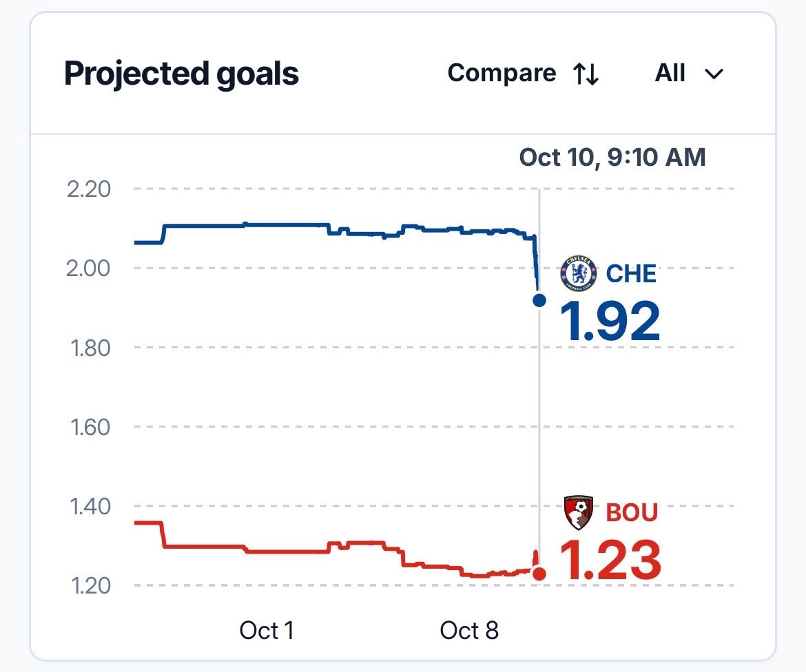Click the Chelsea club crest icon
The width and height of the screenshot is (806, 672).
(579, 273)
